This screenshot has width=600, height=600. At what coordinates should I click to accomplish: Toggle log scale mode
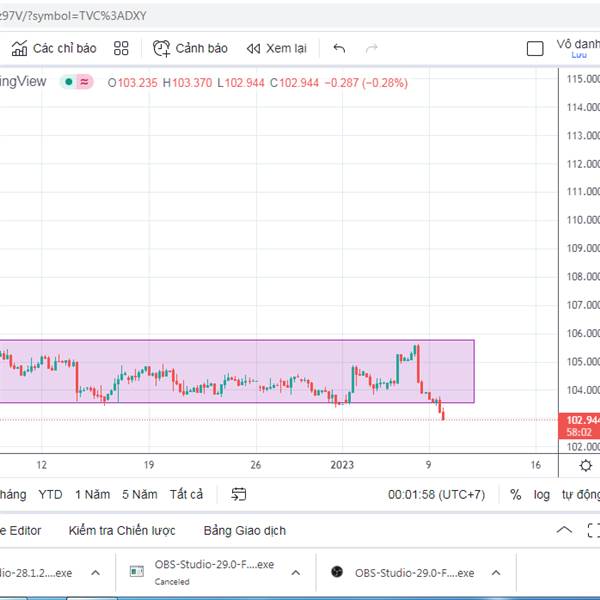pyautogui.click(x=541, y=494)
